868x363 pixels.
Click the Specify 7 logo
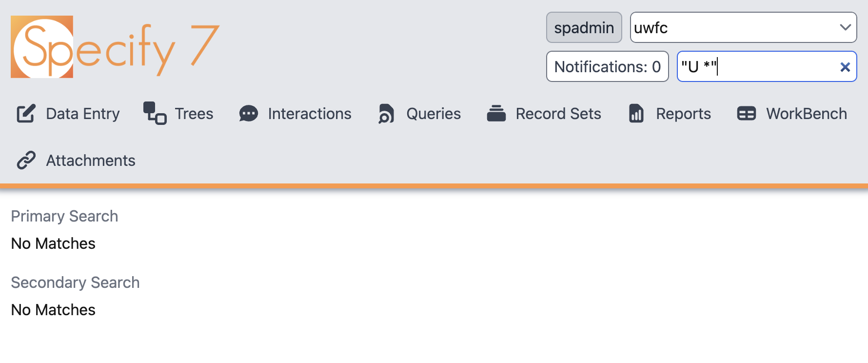click(115, 46)
